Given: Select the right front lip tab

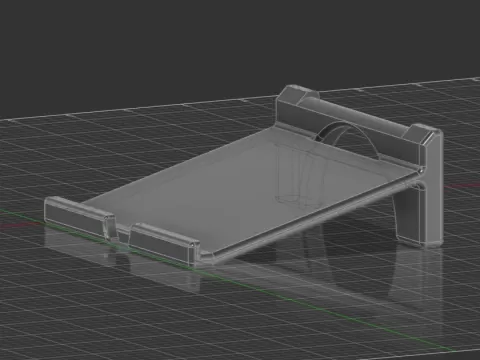Looking at the screenshot, I should 165,244.
